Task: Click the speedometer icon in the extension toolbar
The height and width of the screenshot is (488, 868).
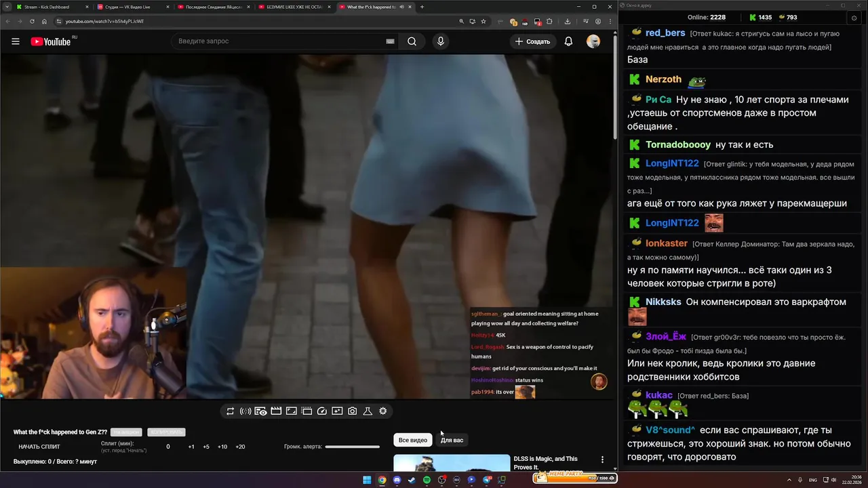Action: (322, 411)
